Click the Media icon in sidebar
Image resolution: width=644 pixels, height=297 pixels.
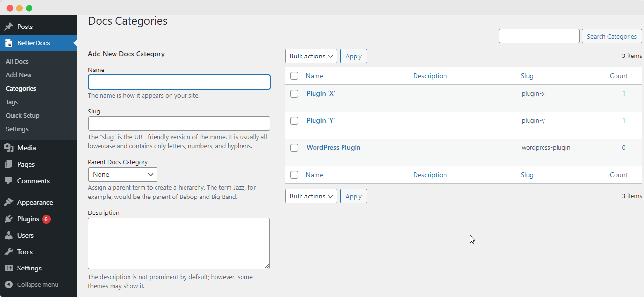[x=9, y=148]
